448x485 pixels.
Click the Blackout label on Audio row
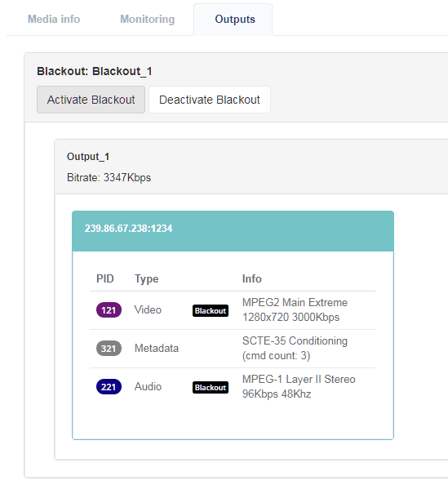click(211, 387)
